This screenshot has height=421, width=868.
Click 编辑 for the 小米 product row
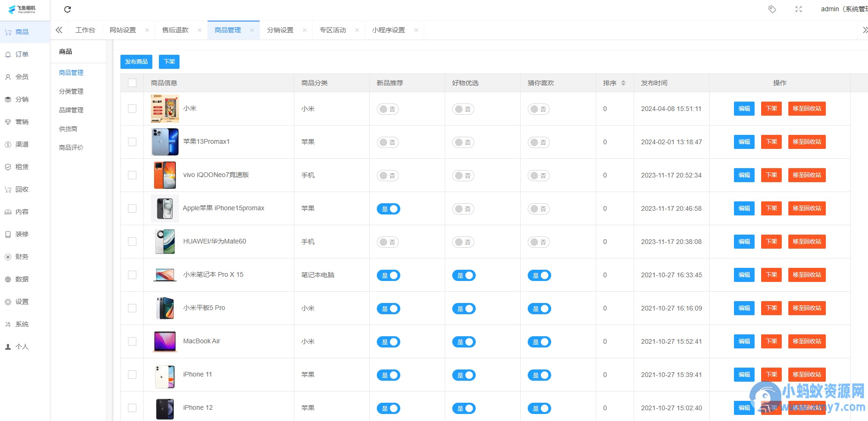pos(744,109)
